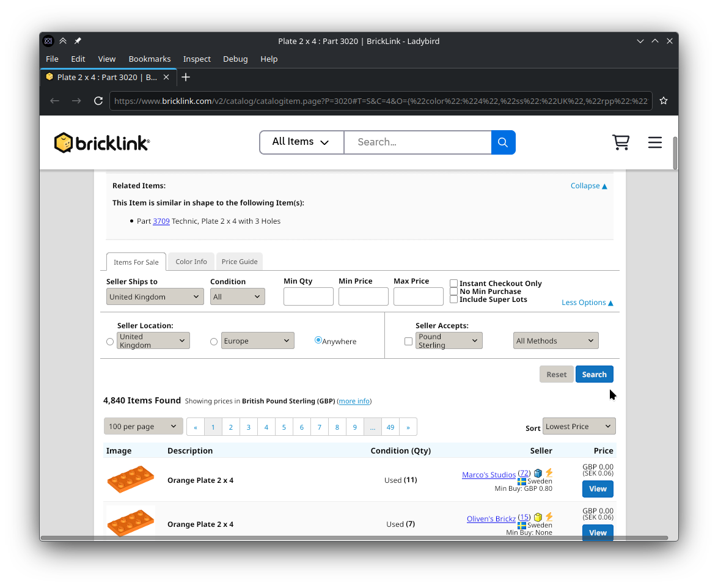
Task: Click the pin window icon in title bar
Action: (x=78, y=41)
